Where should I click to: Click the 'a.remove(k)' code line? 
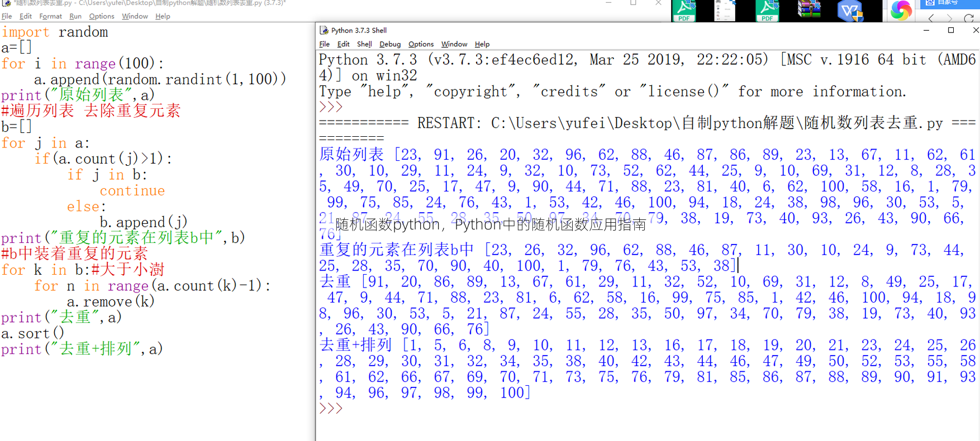pos(111,302)
